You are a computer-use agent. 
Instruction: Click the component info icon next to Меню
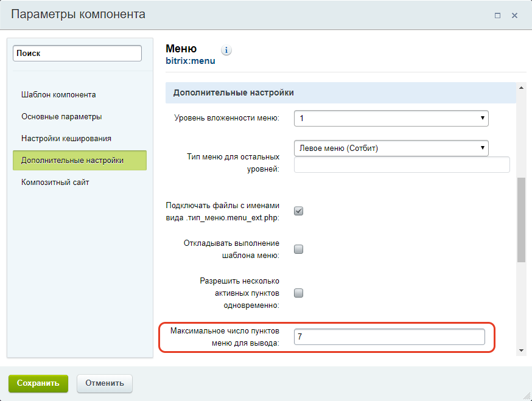pyautogui.click(x=226, y=51)
